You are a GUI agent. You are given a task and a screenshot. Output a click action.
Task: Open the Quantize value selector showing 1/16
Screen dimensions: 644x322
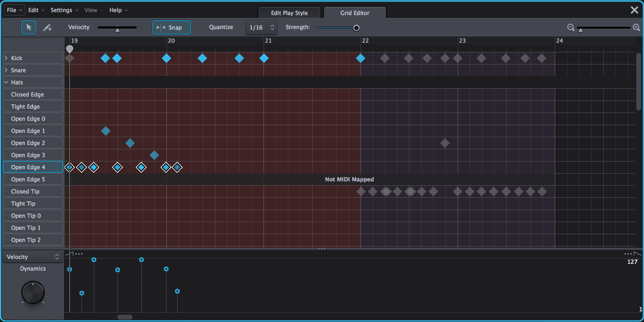point(261,27)
